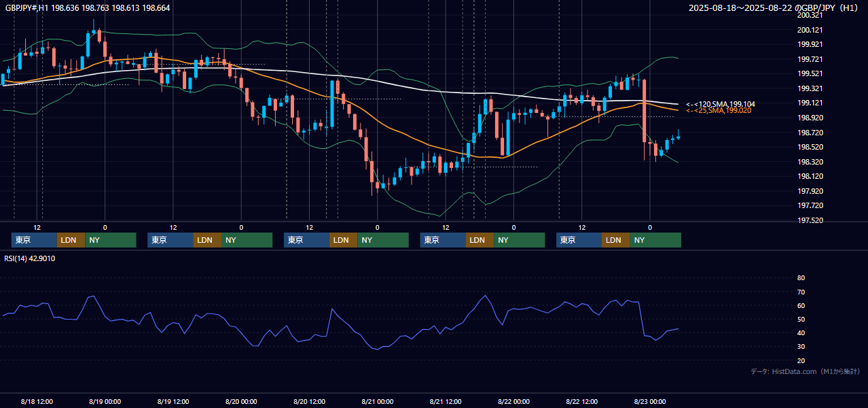Viewport: 868px width, 408px height.
Task: Click RSI scale level 40
Action: coord(801,333)
